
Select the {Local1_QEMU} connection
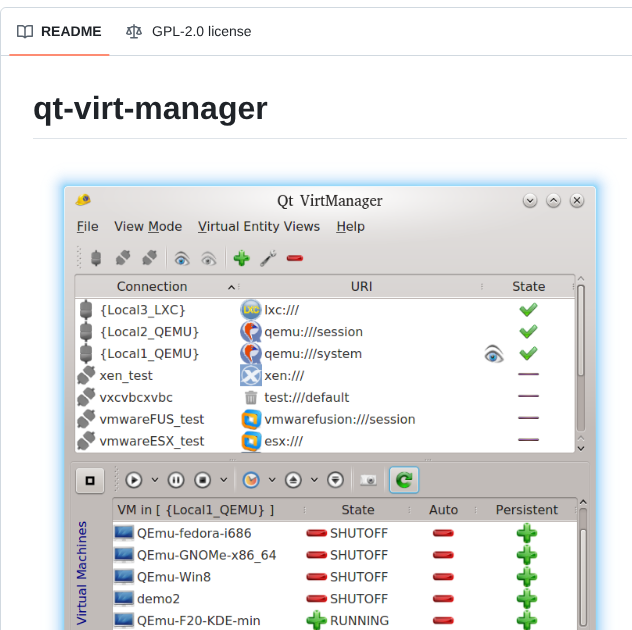[150, 353]
